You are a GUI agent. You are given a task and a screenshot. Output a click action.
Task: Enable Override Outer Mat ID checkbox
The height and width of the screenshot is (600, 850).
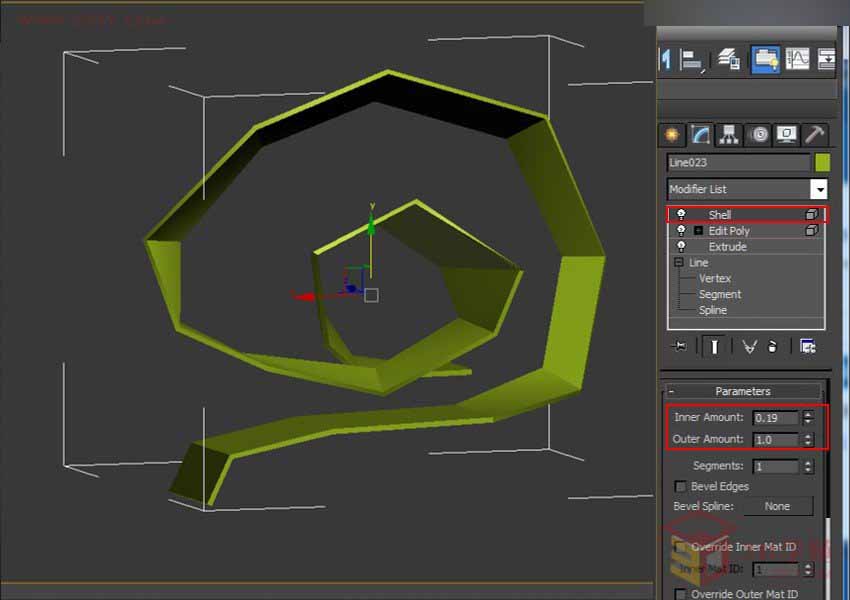click(680, 594)
